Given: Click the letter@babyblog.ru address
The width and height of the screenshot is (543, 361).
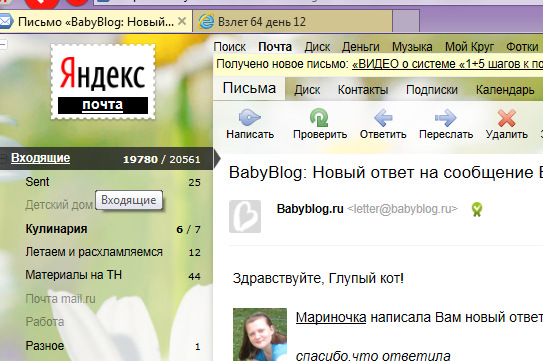Looking at the screenshot, I should pos(402,209).
